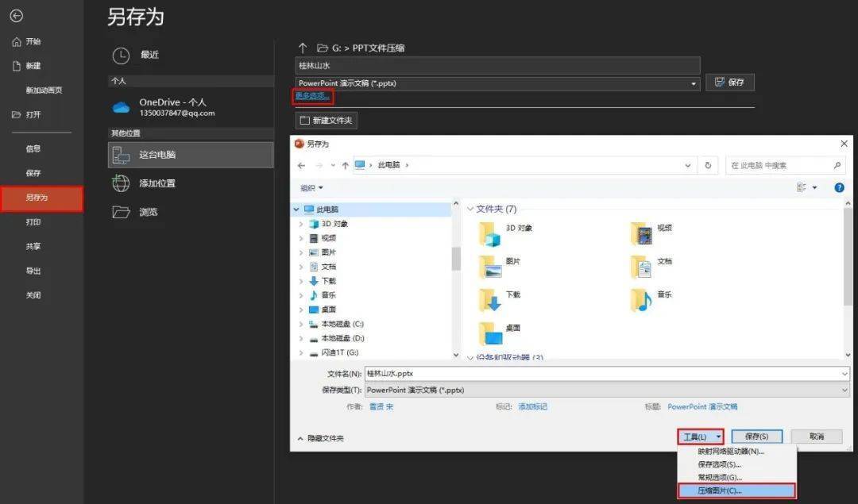Expand the address bar history dropdown
The height and width of the screenshot is (504, 858).
coord(688,166)
